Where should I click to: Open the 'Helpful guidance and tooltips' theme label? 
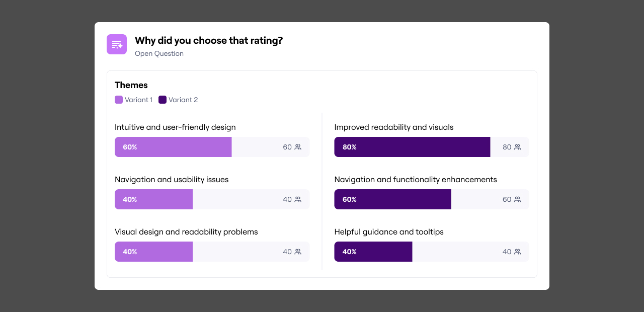[x=389, y=232]
